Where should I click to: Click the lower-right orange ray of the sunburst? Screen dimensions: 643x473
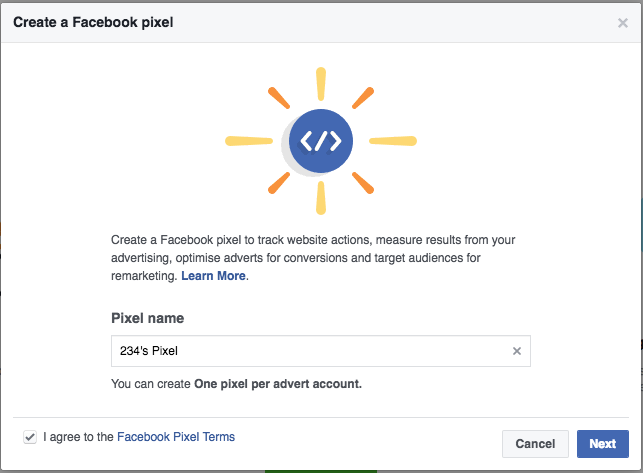point(363,183)
